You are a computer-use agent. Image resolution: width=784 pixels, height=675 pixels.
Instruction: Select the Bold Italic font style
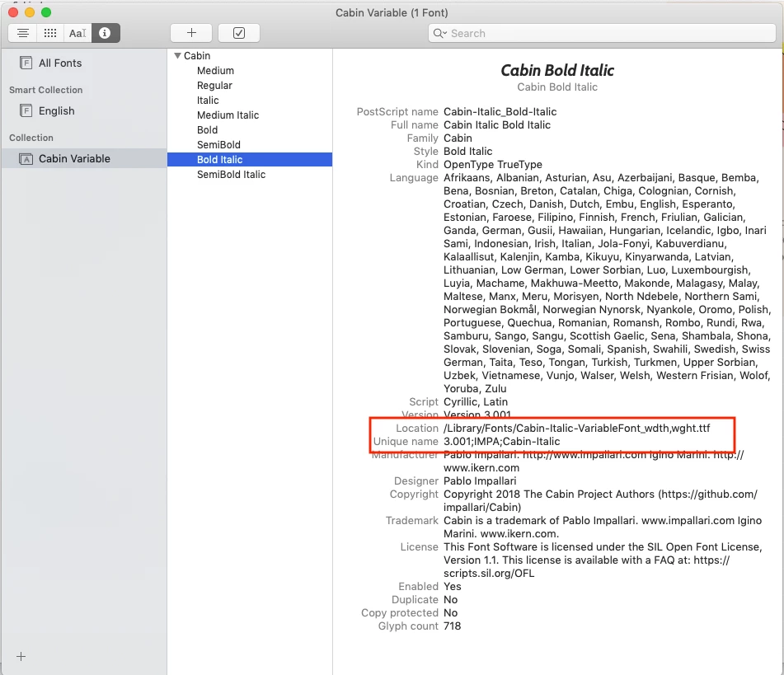(x=250, y=160)
